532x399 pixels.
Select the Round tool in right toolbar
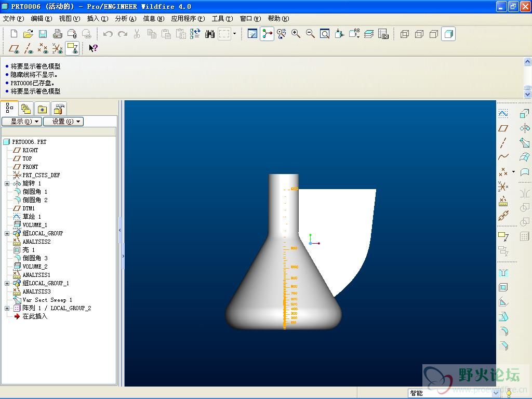503,331
